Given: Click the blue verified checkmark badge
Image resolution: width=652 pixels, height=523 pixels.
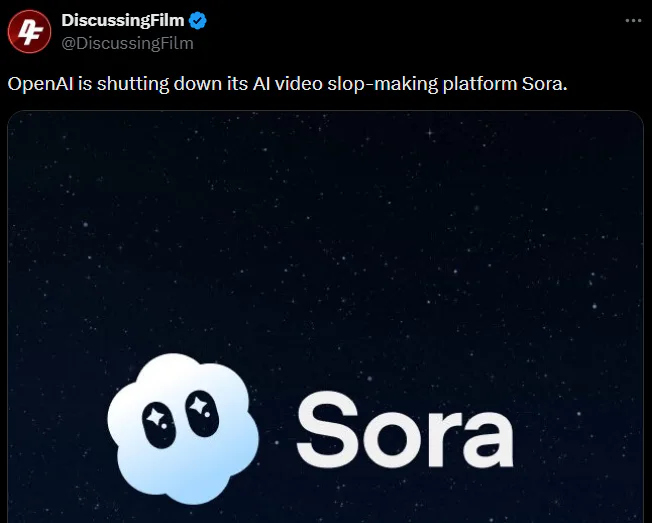Looking at the screenshot, I should point(198,21).
